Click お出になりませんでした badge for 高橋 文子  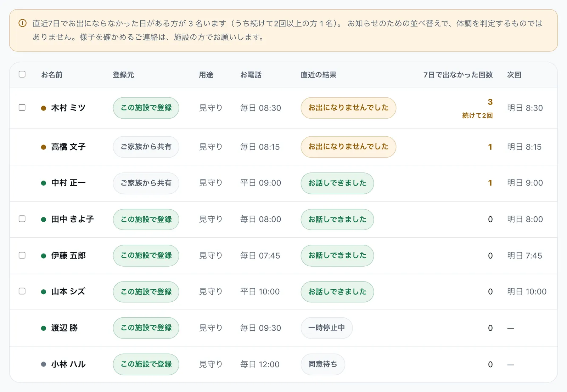(x=348, y=147)
